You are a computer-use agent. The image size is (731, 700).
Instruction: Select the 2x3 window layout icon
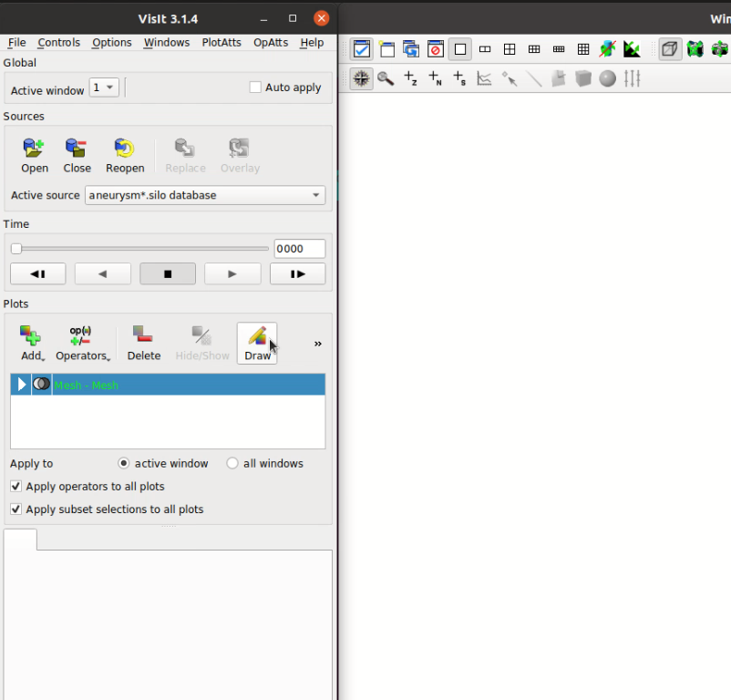(x=534, y=49)
